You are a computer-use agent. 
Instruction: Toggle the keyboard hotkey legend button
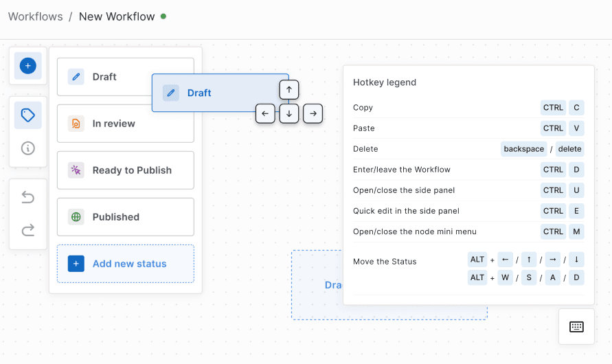(x=576, y=326)
